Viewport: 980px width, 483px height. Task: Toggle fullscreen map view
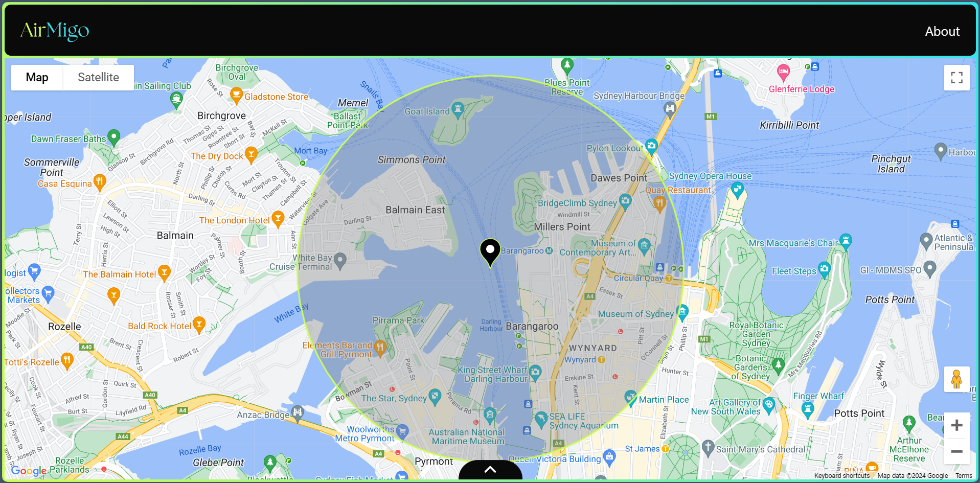click(x=956, y=78)
